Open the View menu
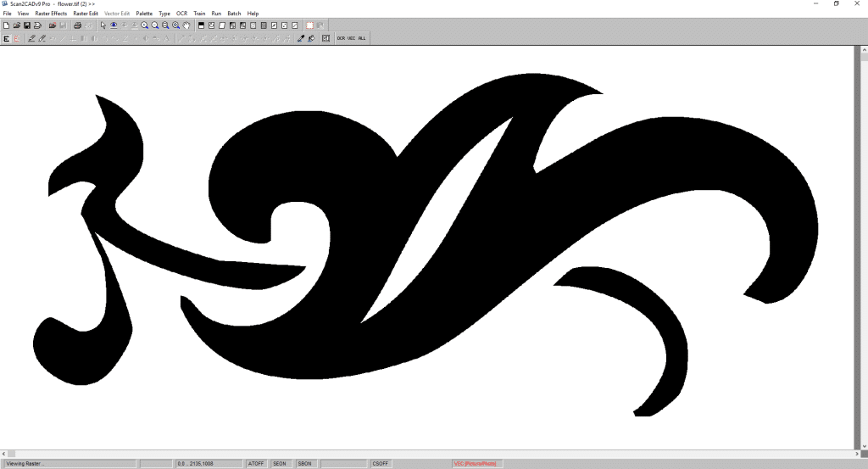The width and height of the screenshot is (868, 469). tap(23, 14)
